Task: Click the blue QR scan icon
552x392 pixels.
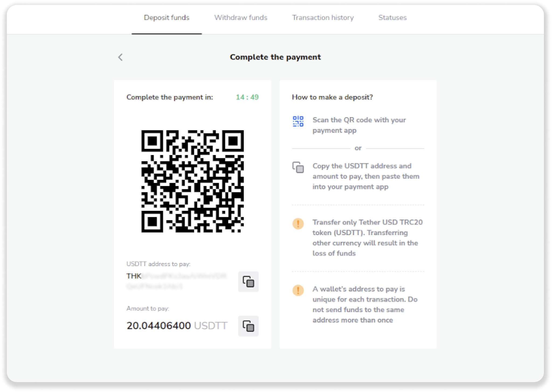Action: click(298, 121)
